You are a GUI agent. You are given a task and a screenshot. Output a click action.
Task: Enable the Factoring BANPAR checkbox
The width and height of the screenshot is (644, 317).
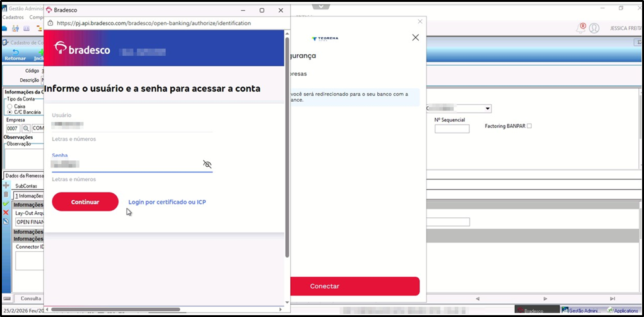(529, 126)
